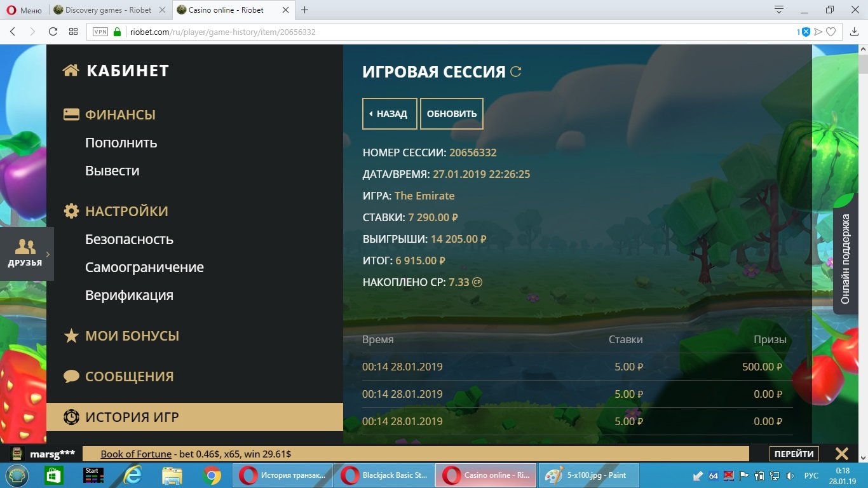Click the bookmark heart icon in address bar
868x488 pixels.
point(831,32)
